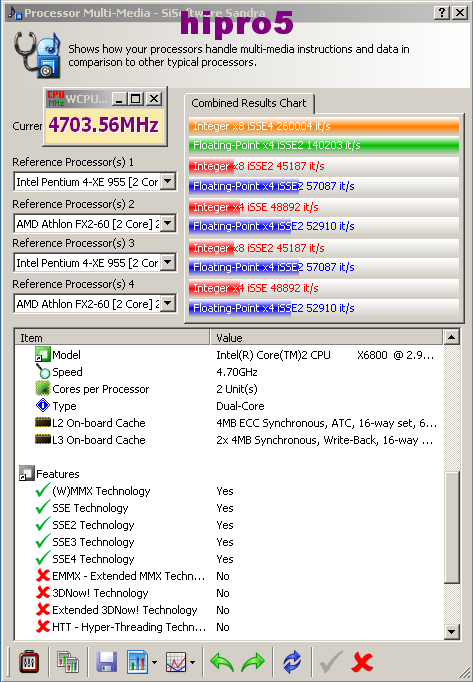Click the Value column header
The width and height of the screenshot is (473, 682).
pyautogui.click(x=326, y=338)
